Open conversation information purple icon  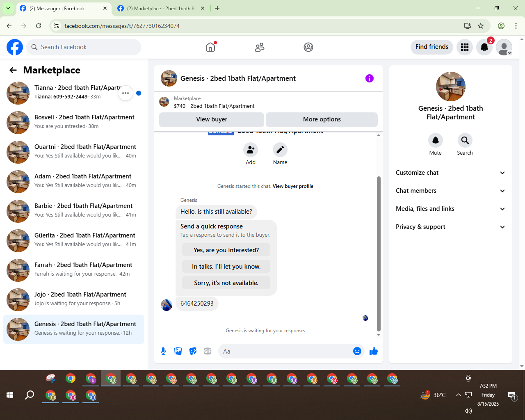(x=370, y=78)
